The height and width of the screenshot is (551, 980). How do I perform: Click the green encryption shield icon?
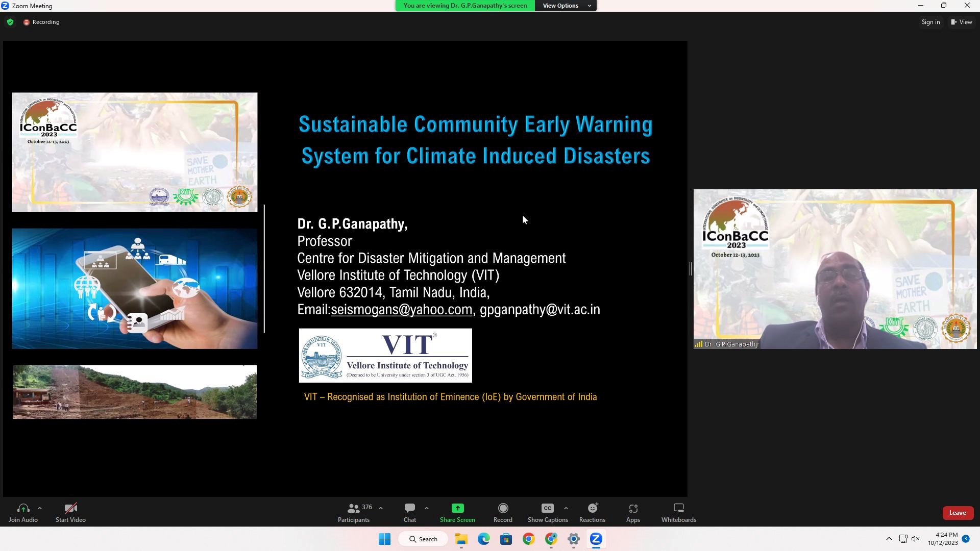[x=10, y=22]
